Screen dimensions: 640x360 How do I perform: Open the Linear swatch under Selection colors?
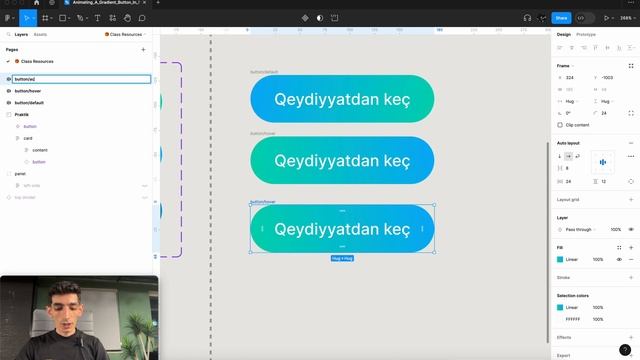(x=560, y=307)
